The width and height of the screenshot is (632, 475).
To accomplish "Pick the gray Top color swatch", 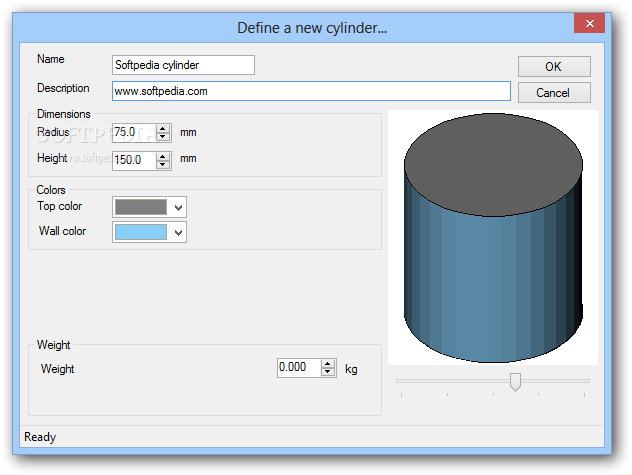I will point(141,207).
